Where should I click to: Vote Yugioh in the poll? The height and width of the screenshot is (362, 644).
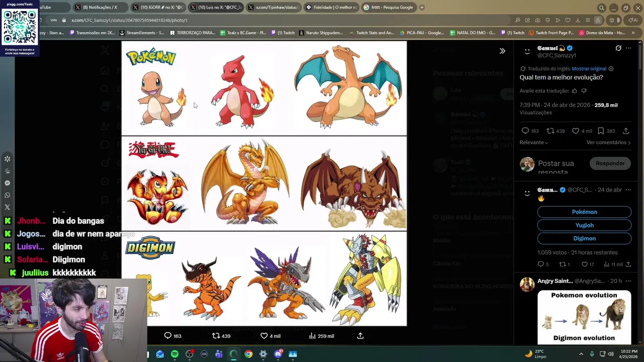[x=584, y=225]
